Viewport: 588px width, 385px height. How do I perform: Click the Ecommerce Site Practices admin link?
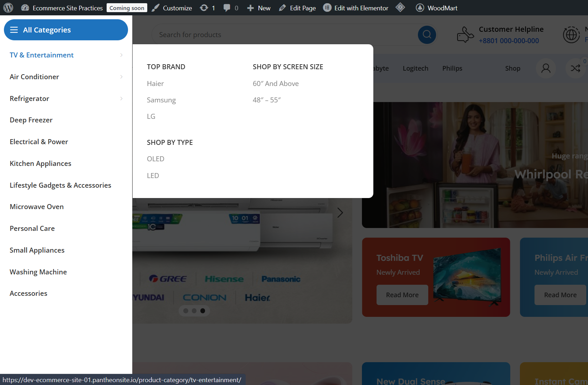[68, 8]
